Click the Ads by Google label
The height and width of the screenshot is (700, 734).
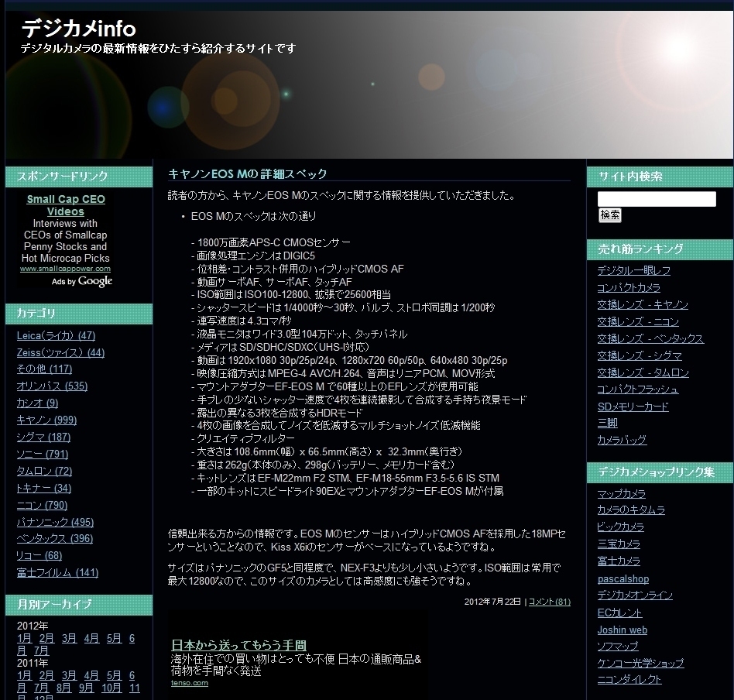pyautogui.click(x=82, y=281)
